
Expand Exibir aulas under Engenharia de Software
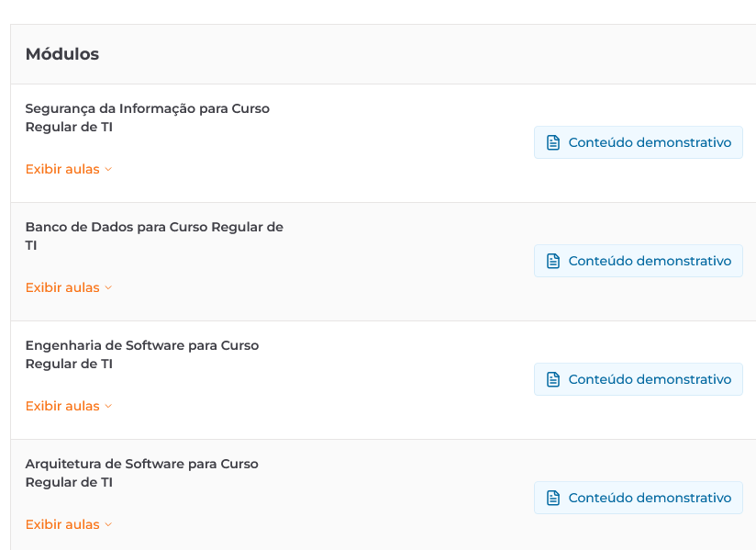[x=69, y=406]
